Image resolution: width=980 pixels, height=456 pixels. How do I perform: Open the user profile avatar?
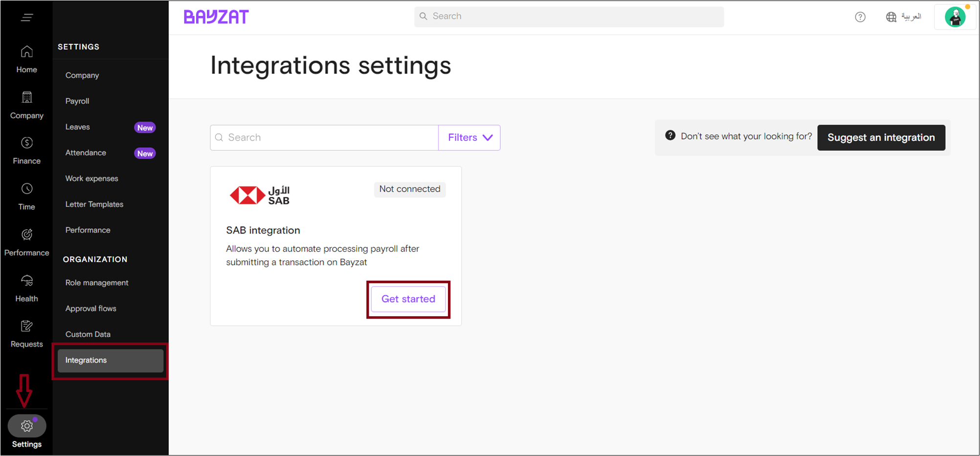955,17
